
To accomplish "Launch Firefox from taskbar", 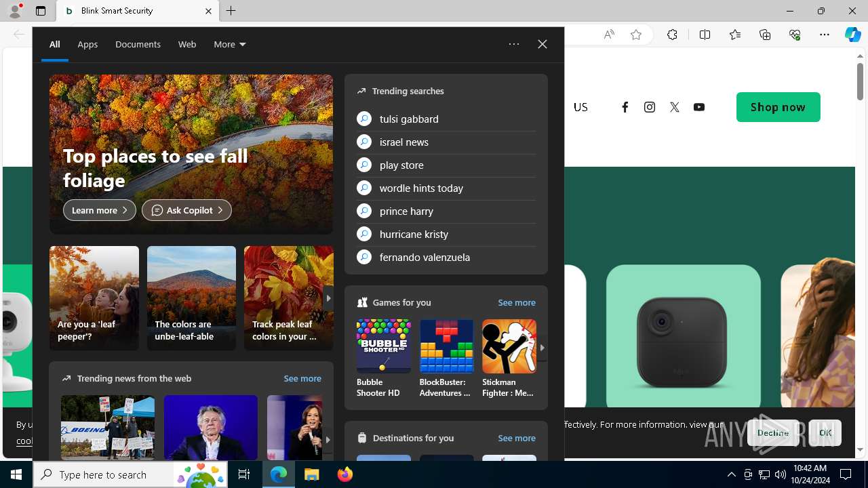I will [x=345, y=474].
